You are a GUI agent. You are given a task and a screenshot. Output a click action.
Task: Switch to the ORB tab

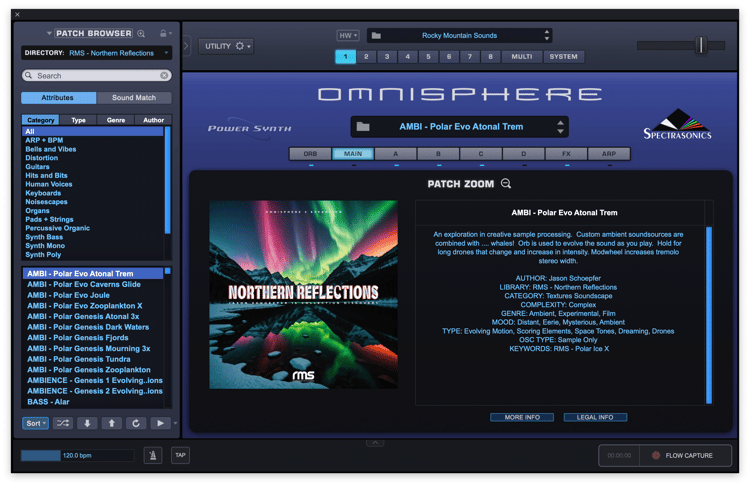coord(310,154)
